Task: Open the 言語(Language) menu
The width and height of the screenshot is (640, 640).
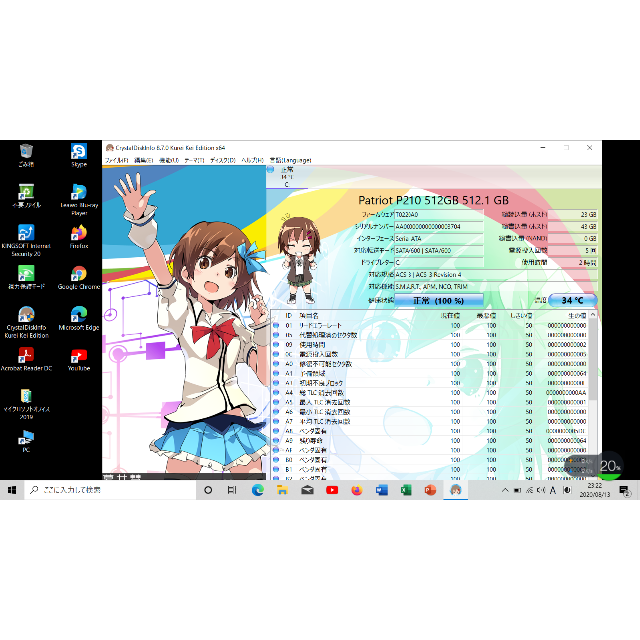Action: point(290,160)
